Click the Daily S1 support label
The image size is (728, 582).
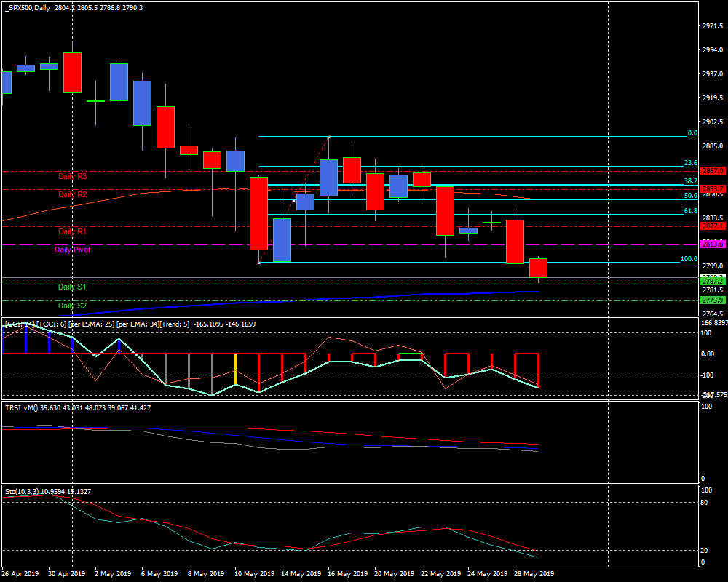pos(73,287)
